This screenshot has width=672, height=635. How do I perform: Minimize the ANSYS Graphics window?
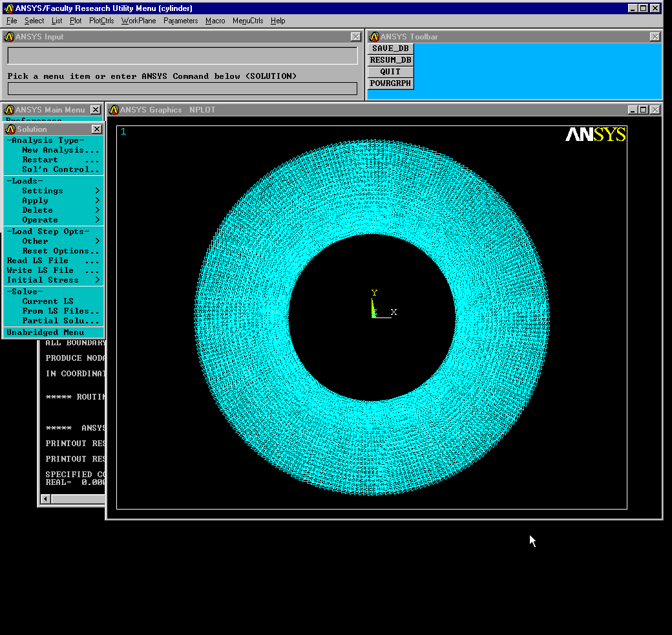point(633,110)
